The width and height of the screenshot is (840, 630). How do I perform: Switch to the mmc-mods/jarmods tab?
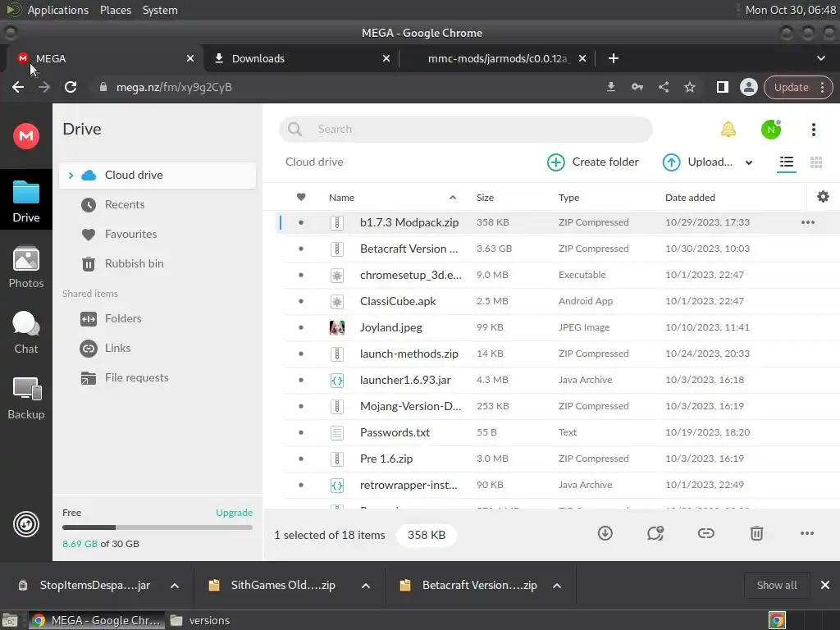pos(498,58)
